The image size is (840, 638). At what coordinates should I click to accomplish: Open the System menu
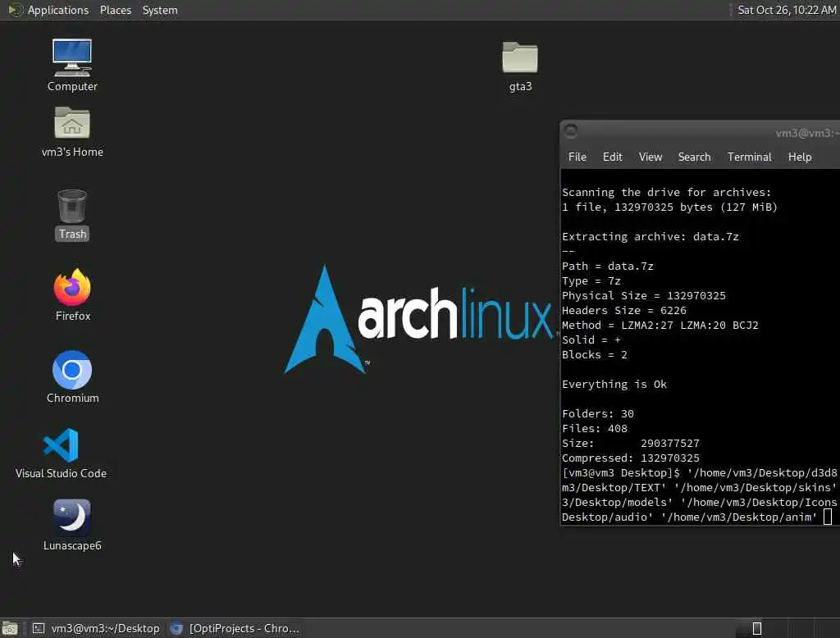point(160,10)
